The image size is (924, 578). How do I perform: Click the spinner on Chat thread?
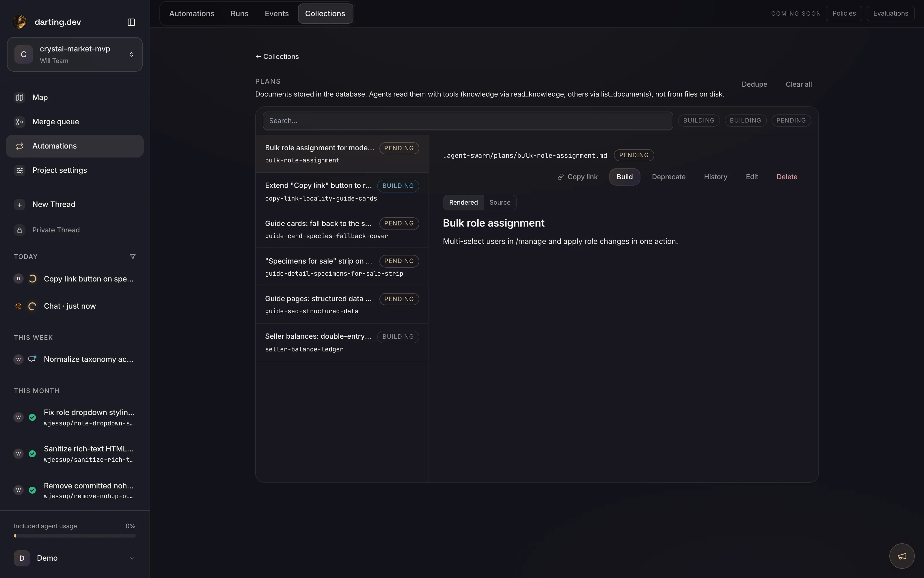pyautogui.click(x=32, y=306)
